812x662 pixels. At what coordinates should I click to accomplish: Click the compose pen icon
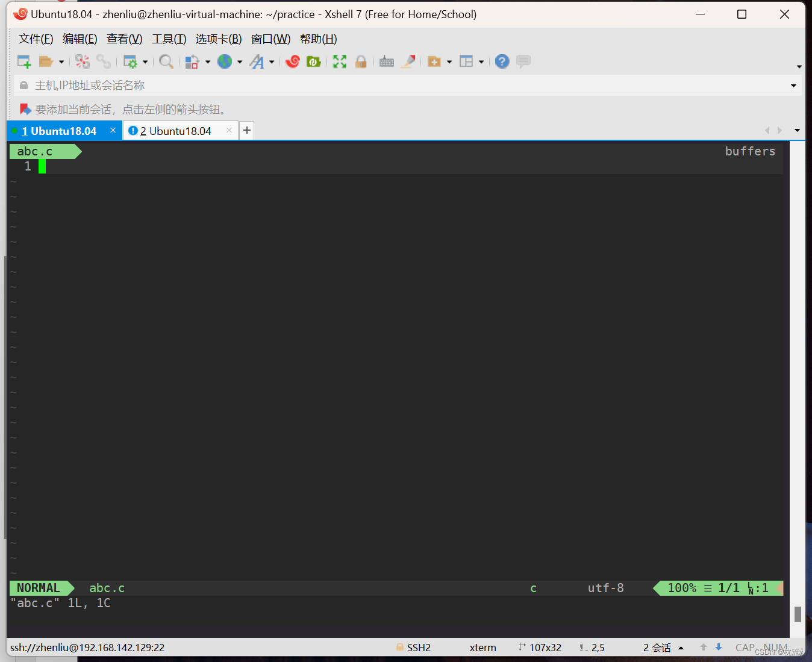point(408,61)
